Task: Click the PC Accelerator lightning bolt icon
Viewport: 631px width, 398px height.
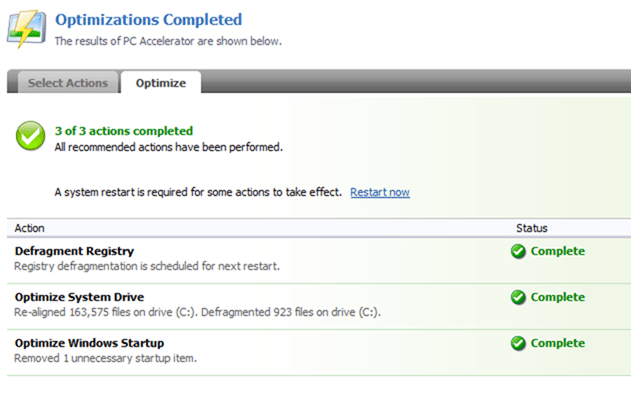Action: click(27, 29)
